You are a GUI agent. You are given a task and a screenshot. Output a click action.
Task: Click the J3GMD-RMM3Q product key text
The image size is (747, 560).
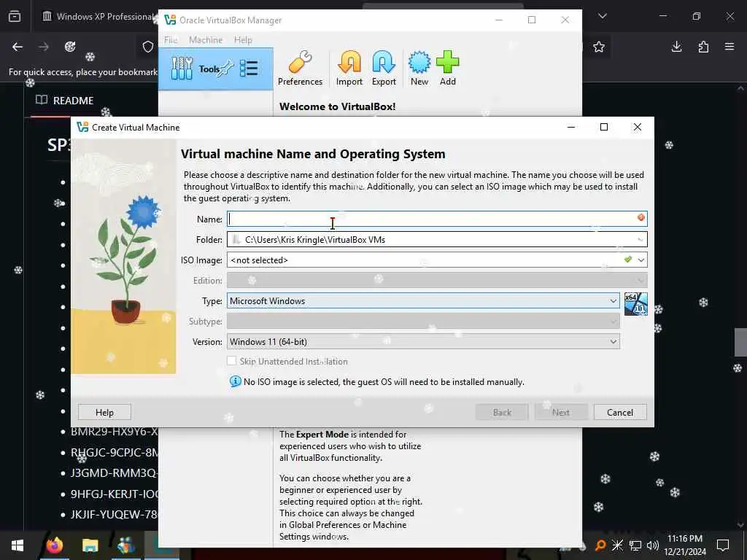115,472
